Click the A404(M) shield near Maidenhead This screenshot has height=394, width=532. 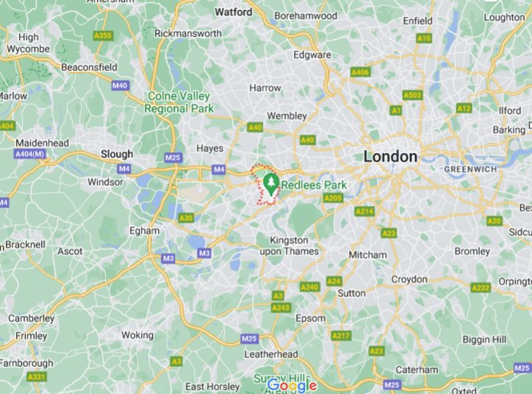30,154
